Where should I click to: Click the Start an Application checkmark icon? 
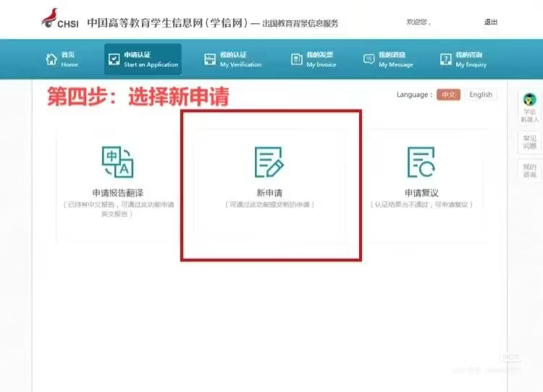click(x=114, y=59)
